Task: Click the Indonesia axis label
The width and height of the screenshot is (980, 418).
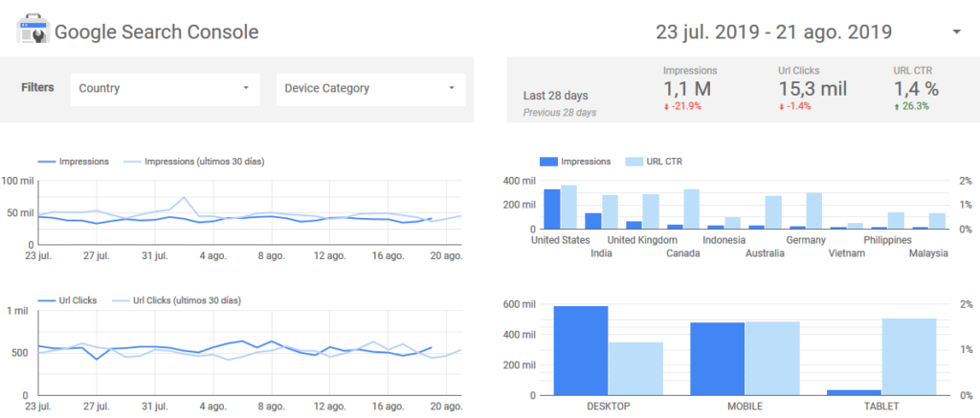Action: tap(724, 240)
